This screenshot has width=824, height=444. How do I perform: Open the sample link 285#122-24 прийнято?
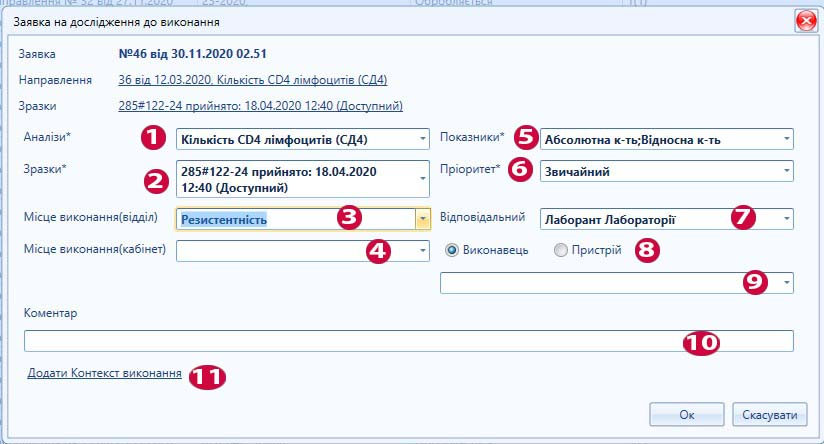pos(260,105)
